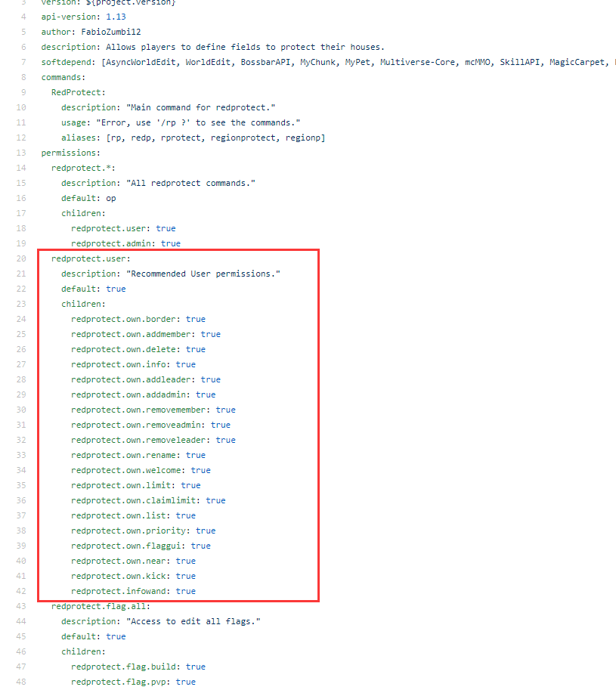The width and height of the screenshot is (616, 693).
Task: Click the aliases line listing rp, redp
Action: point(193,138)
